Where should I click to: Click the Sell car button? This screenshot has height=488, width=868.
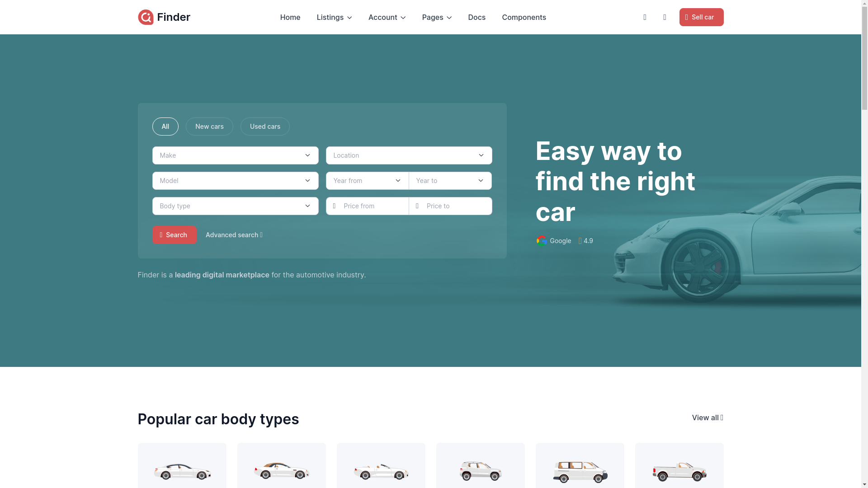pos(701,17)
